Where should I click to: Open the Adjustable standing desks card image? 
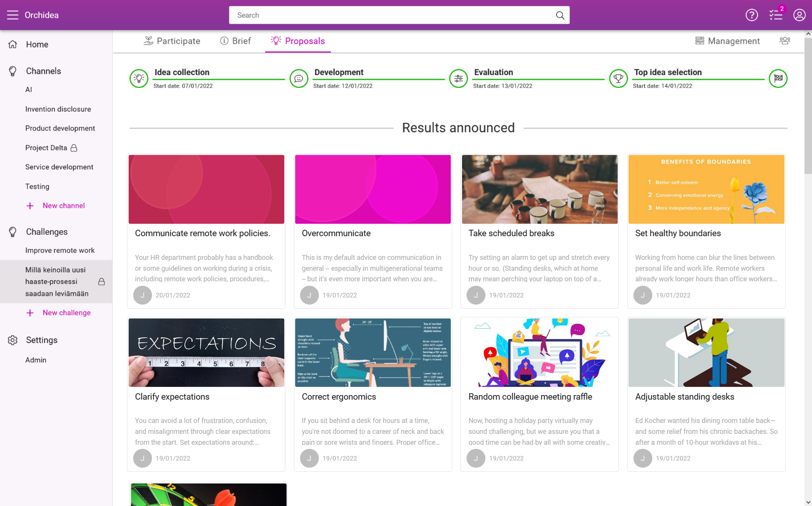(x=706, y=352)
